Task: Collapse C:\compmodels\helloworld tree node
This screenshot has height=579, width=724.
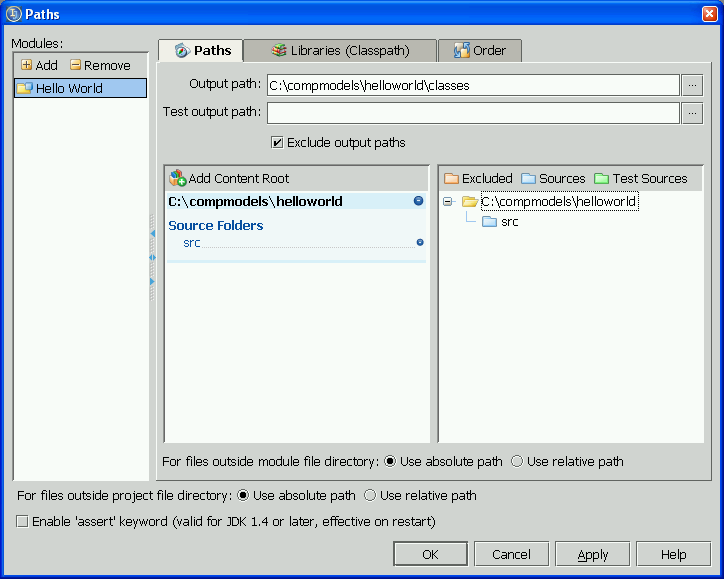Action: point(447,202)
